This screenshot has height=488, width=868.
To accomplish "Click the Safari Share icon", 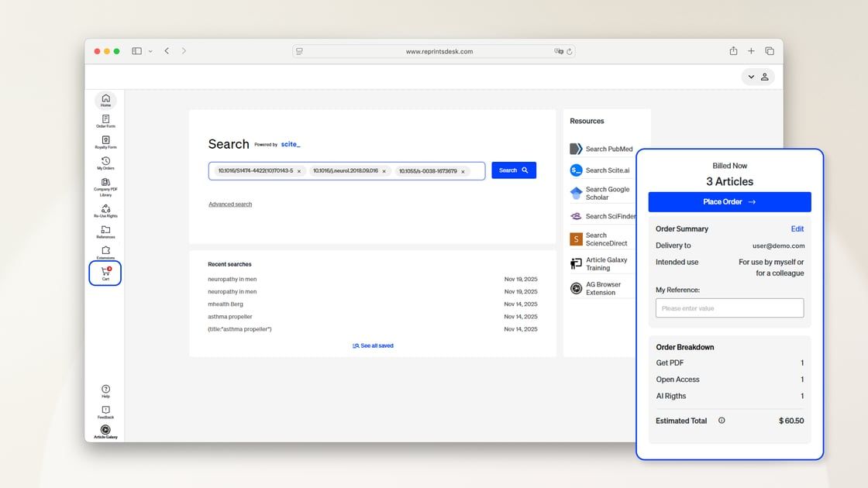I will tap(733, 51).
